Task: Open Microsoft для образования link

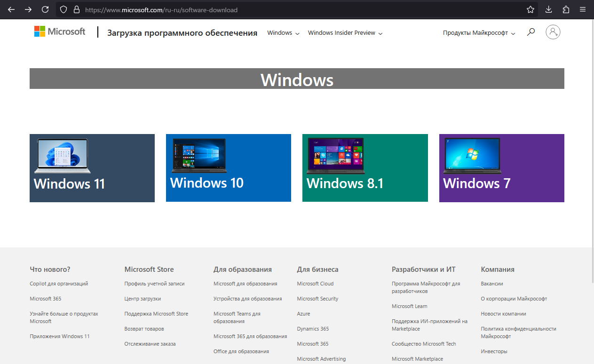Action: click(x=245, y=284)
